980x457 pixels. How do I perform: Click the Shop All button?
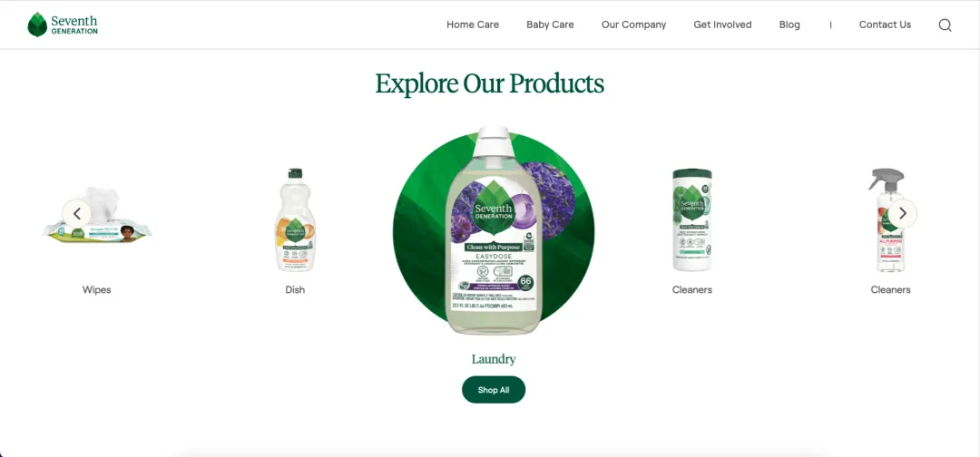[x=494, y=390]
